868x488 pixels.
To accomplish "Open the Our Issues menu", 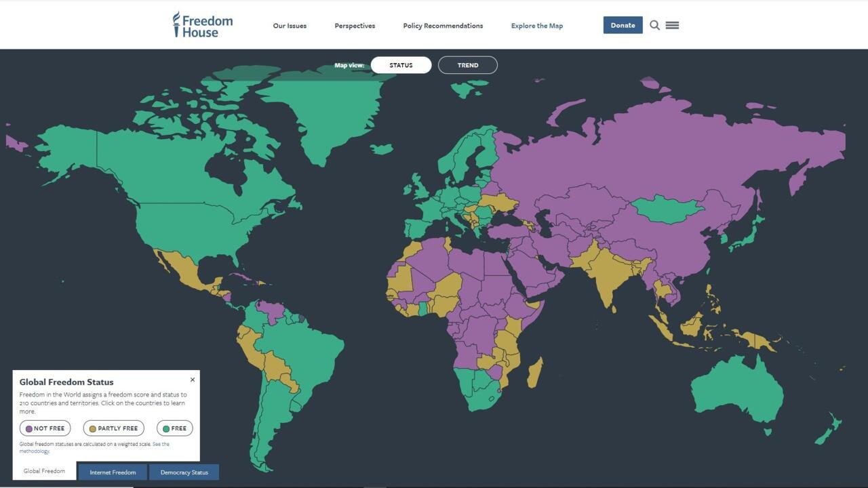I will click(x=290, y=26).
